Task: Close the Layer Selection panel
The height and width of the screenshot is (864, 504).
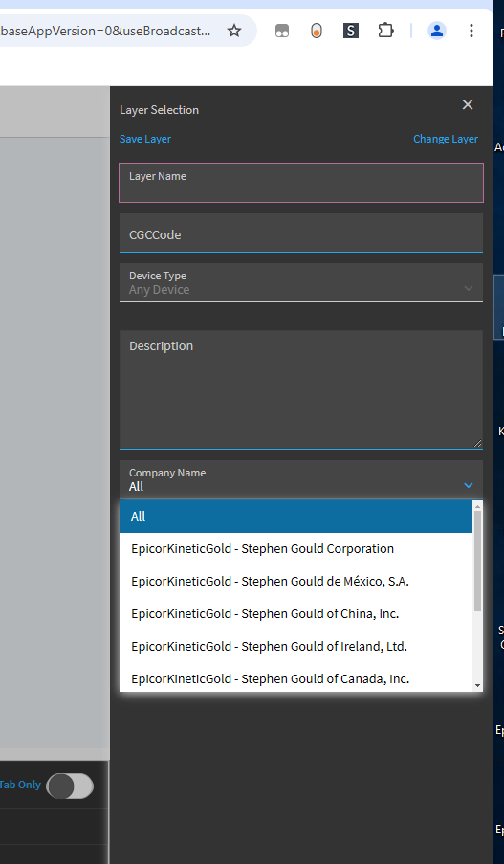Action: click(x=468, y=104)
